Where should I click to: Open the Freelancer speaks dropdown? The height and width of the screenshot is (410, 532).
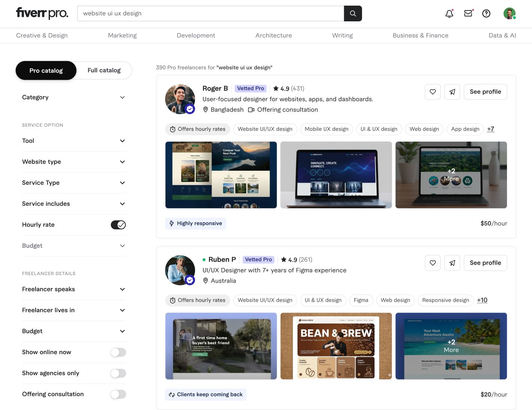(x=74, y=289)
